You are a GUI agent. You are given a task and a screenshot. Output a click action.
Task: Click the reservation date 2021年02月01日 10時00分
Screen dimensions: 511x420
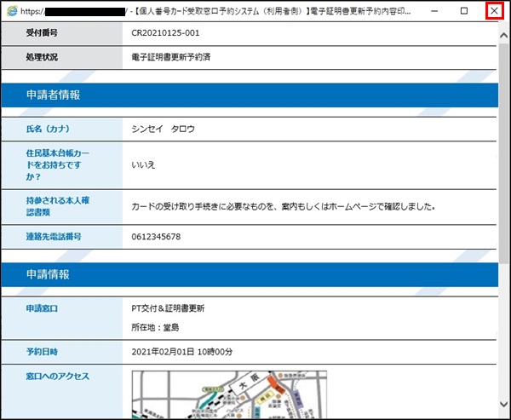[185, 352]
